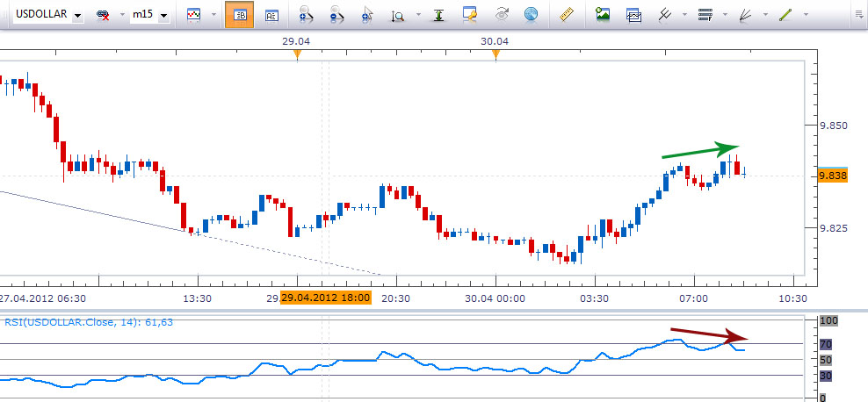Click the zoom out magnifier
Viewport: 868px width, 402px height.
pyautogui.click(x=336, y=14)
